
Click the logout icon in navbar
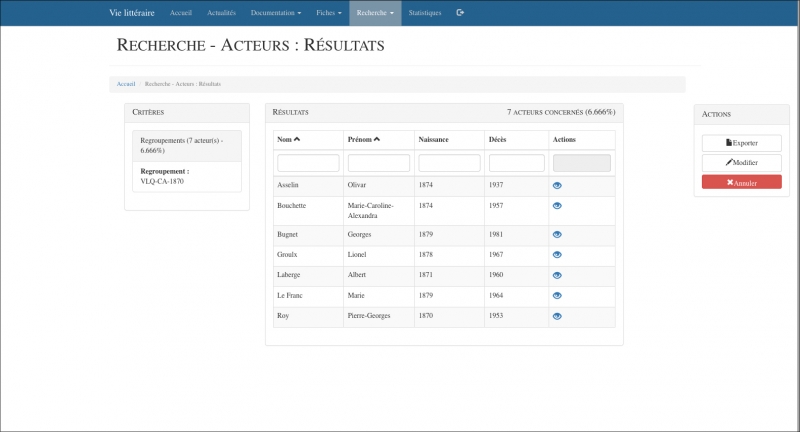coord(460,13)
